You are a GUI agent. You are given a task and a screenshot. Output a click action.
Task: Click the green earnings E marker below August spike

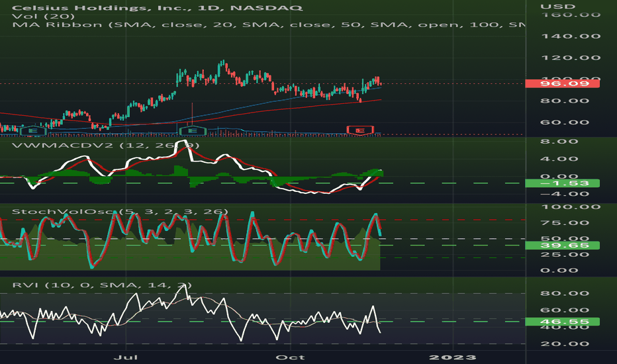point(193,130)
